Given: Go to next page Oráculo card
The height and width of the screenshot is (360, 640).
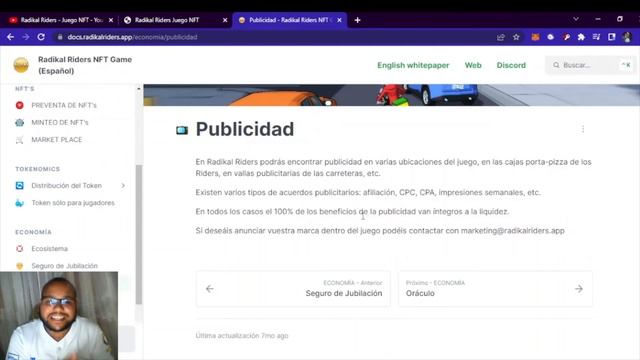Looking at the screenshot, I should click(x=495, y=289).
